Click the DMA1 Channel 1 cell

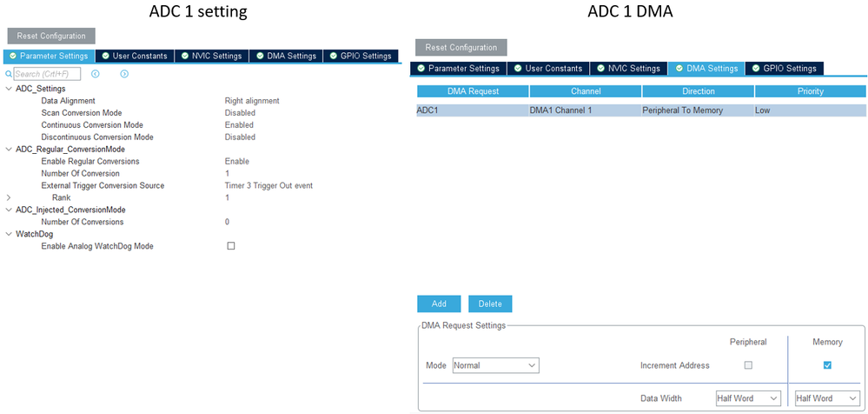[x=585, y=110]
